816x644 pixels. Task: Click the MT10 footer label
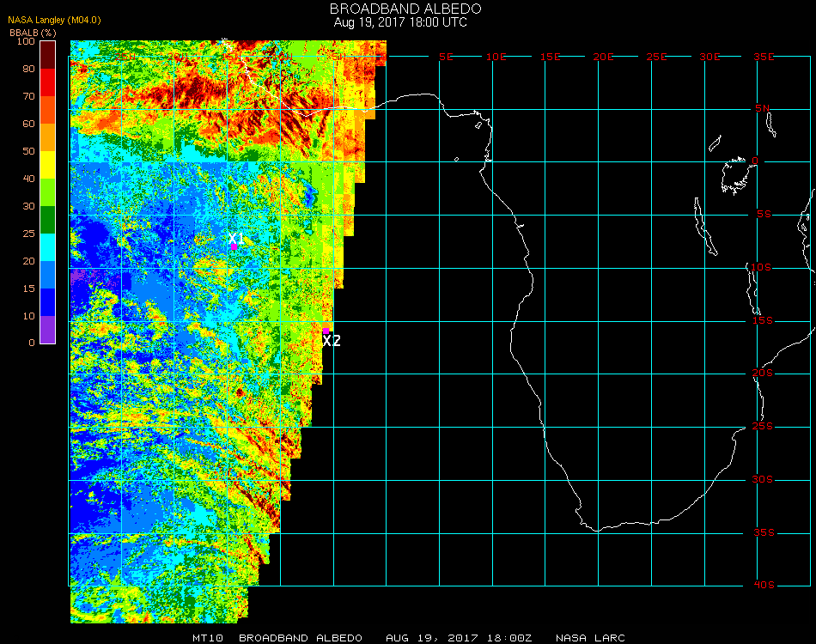[210, 638]
